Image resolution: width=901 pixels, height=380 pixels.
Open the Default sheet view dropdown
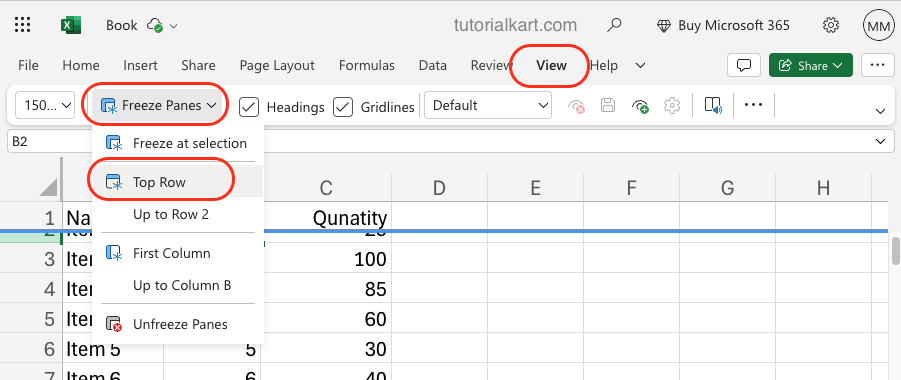coord(488,106)
